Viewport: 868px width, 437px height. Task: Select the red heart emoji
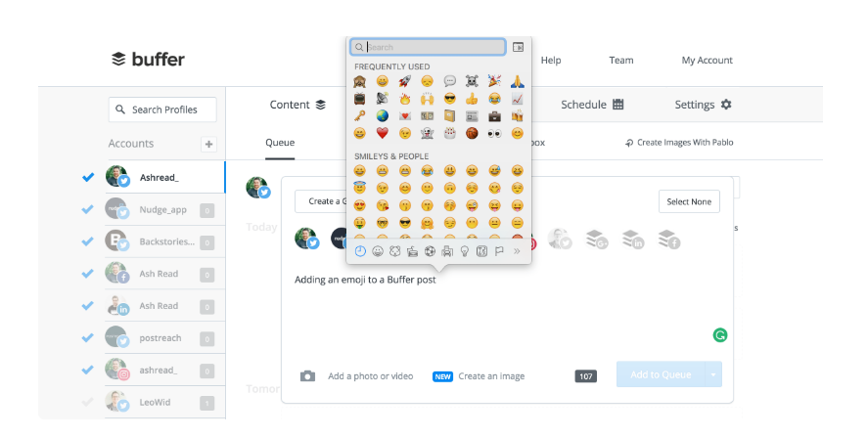[382, 133]
